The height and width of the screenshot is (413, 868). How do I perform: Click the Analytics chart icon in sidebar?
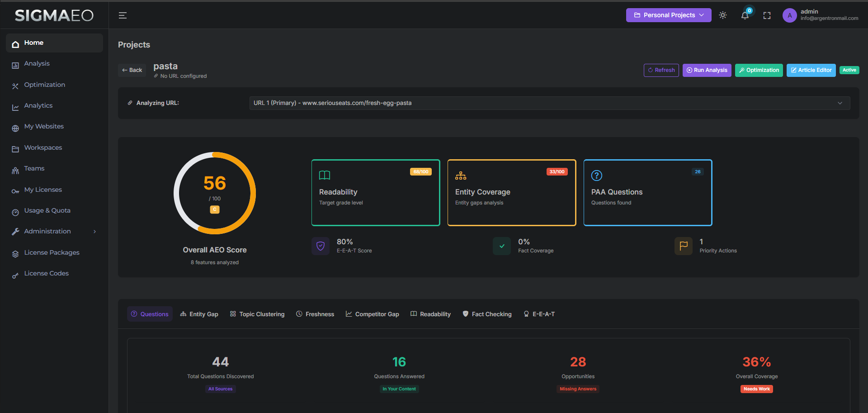pos(15,105)
